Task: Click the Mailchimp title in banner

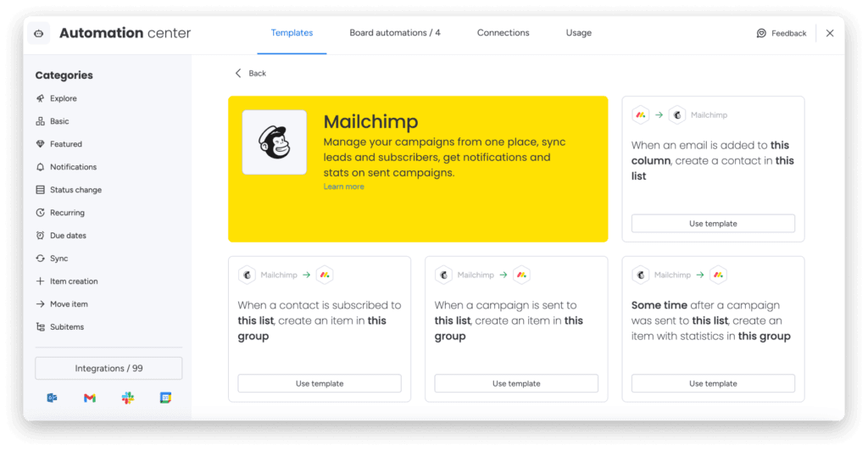Action: pyautogui.click(x=371, y=122)
